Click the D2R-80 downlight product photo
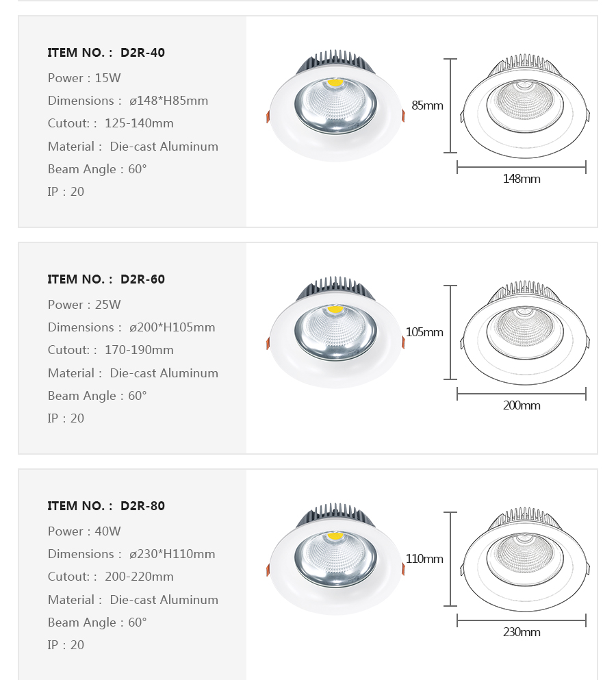The image size is (616, 680). (335, 559)
